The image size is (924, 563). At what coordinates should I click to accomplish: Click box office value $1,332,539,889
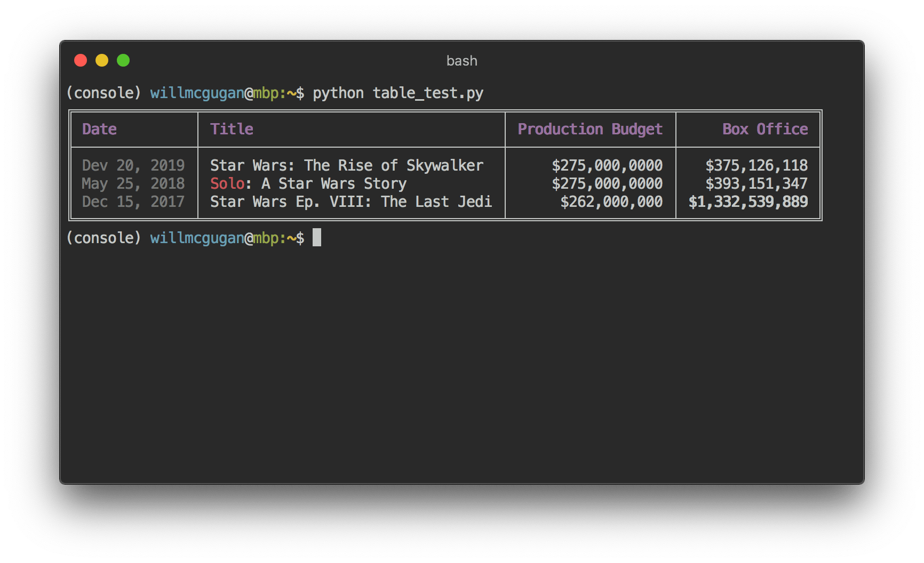[748, 202]
